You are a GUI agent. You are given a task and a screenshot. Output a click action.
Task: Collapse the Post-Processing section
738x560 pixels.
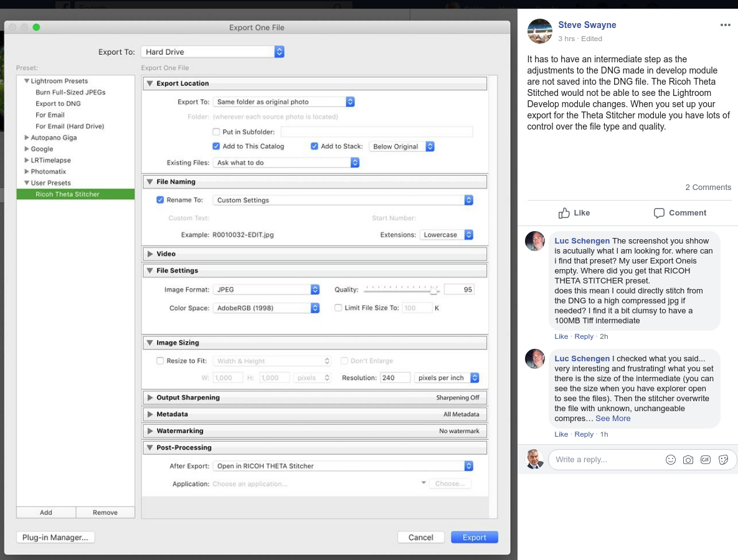(149, 447)
